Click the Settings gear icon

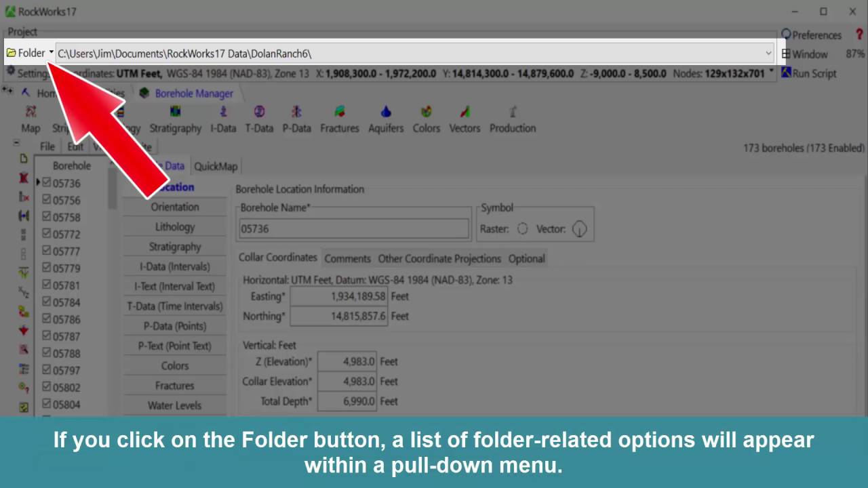pyautogui.click(x=11, y=71)
